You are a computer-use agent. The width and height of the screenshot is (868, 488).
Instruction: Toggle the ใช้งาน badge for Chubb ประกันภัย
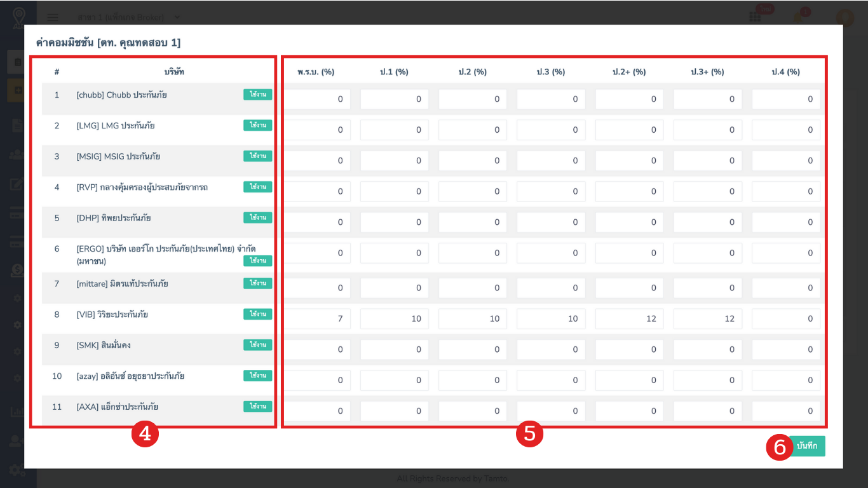[257, 95]
